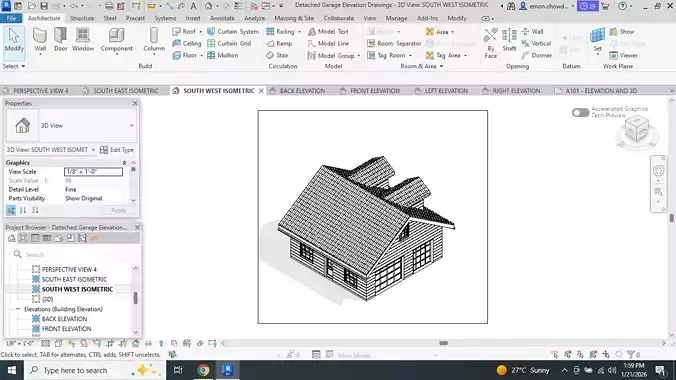Click the Set work plane tool
The width and height of the screenshot is (676, 380).
coord(598,40)
